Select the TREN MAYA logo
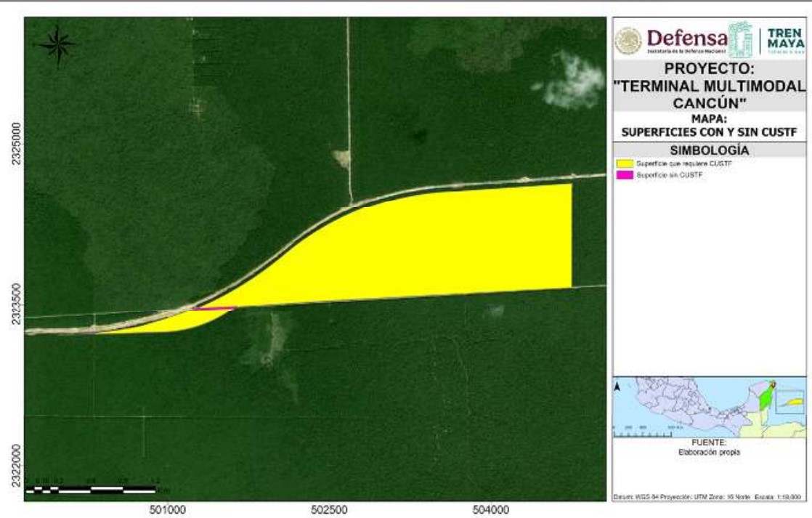Viewport: 812px width, 518px height. [x=785, y=41]
